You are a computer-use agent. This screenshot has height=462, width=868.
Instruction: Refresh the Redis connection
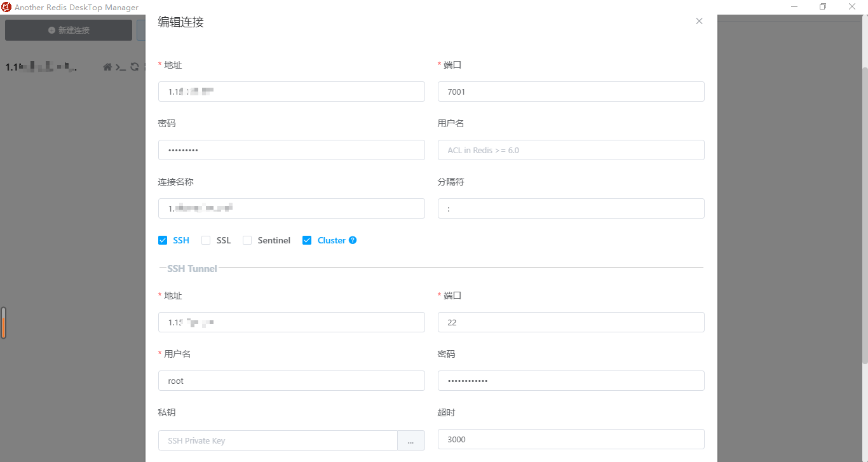coord(135,67)
